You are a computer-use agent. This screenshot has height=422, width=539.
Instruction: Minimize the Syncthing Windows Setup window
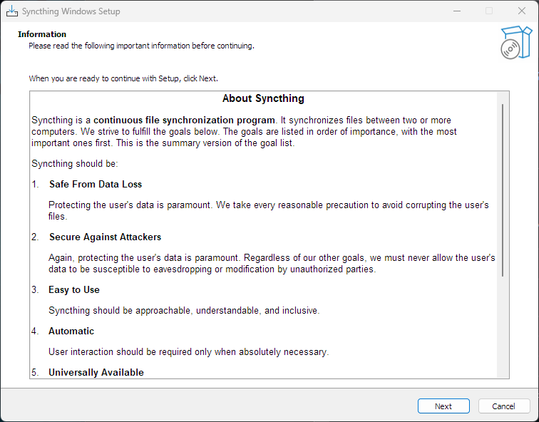(456, 11)
